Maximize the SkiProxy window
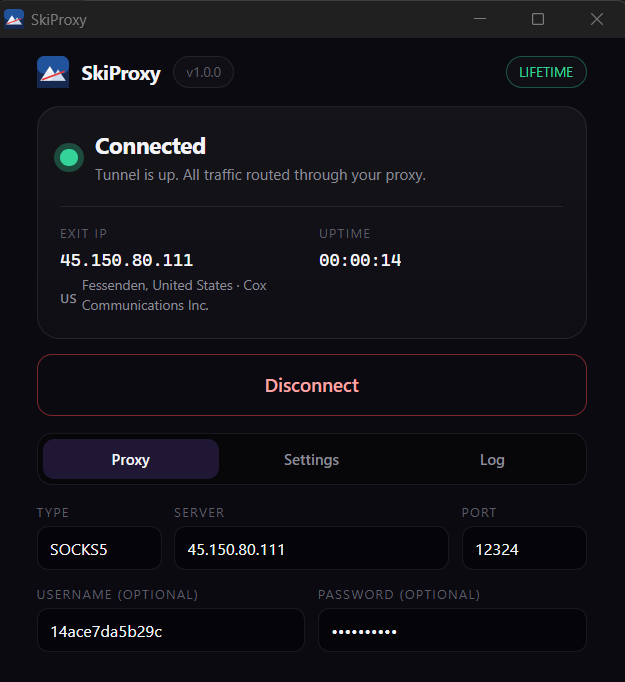The width and height of the screenshot is (625, 682). (x=538, y=19)
